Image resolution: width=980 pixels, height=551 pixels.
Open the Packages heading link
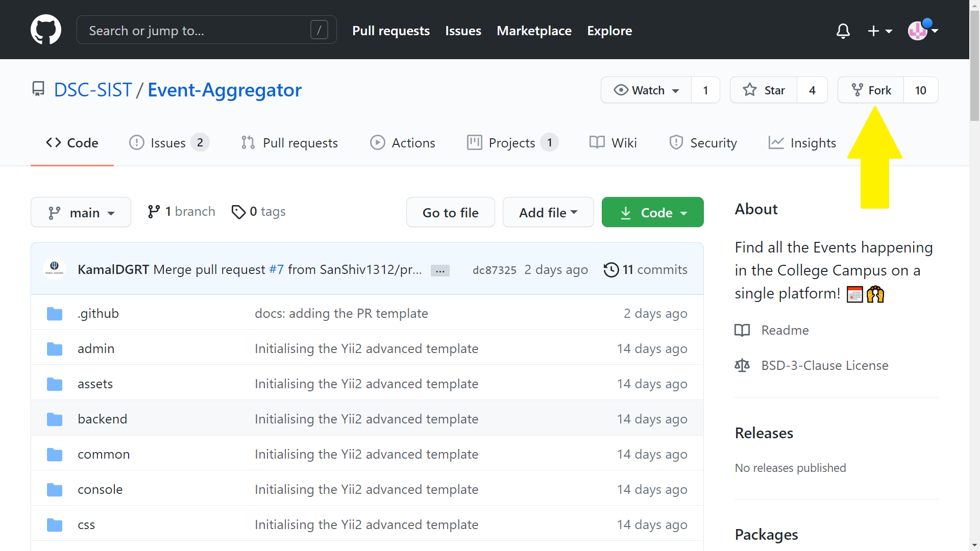pos(766,534)
